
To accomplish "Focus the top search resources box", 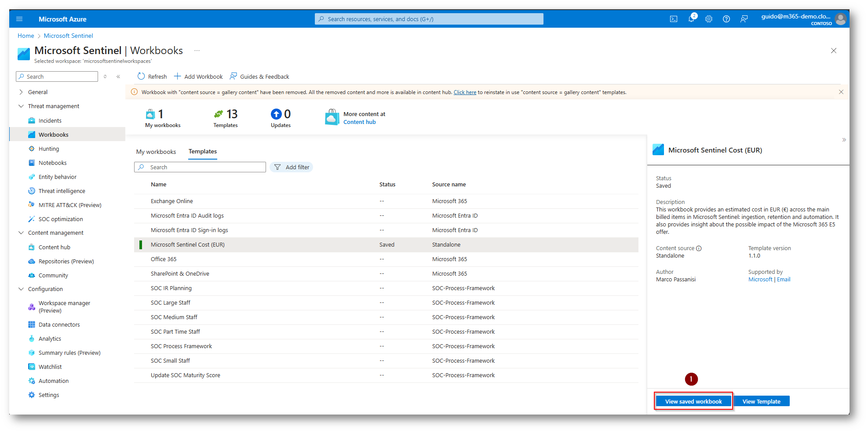I will click(x=429, y=19).
